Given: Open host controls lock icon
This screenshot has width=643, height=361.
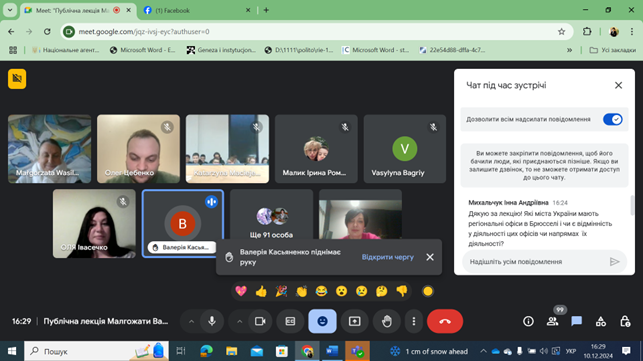Looking at the screenshot, I should (625, 321).
